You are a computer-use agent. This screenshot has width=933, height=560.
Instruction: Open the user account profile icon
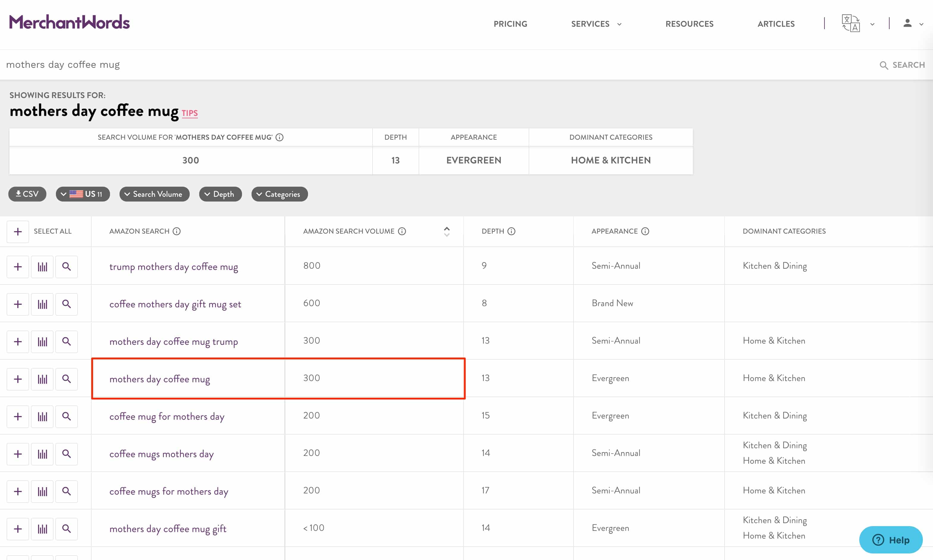tap(907, 23)
